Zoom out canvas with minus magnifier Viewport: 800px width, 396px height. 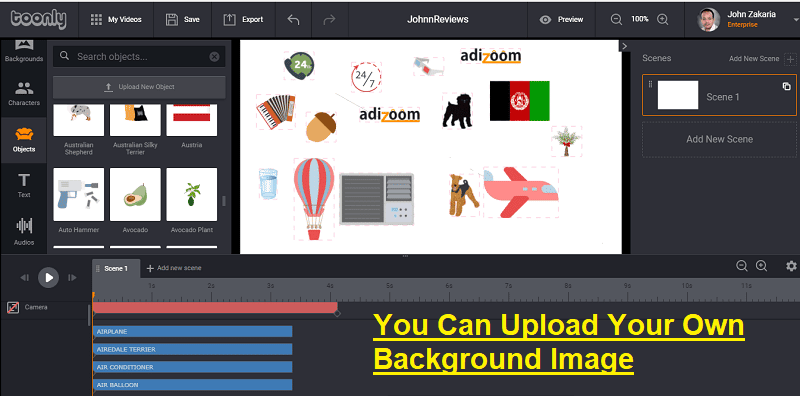(x=616, y=19)
